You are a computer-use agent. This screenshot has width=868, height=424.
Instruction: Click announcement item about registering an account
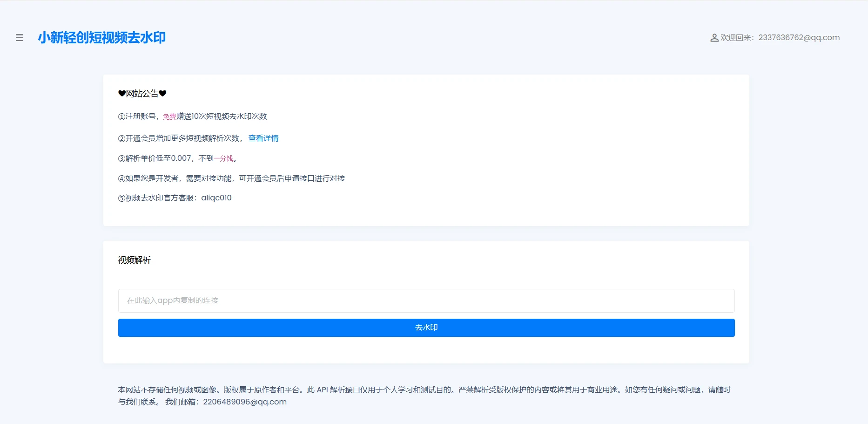(x=193, y=116)
